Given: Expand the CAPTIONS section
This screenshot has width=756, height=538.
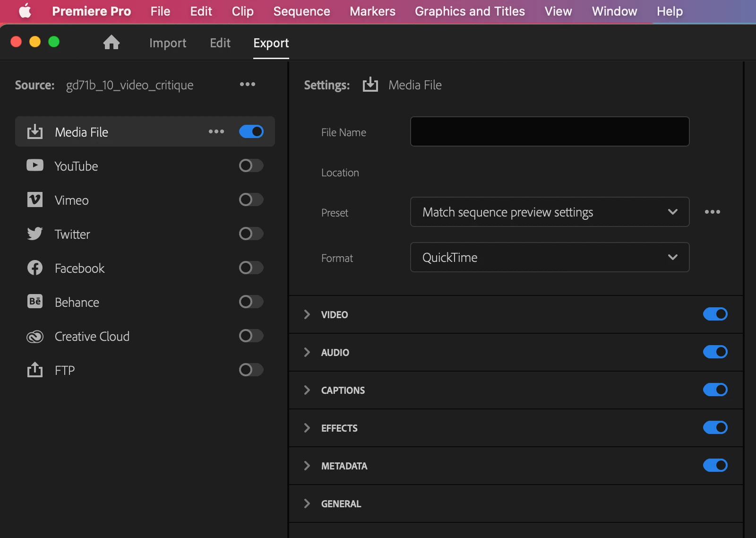Looking at the screenshot, I should 307,390.
